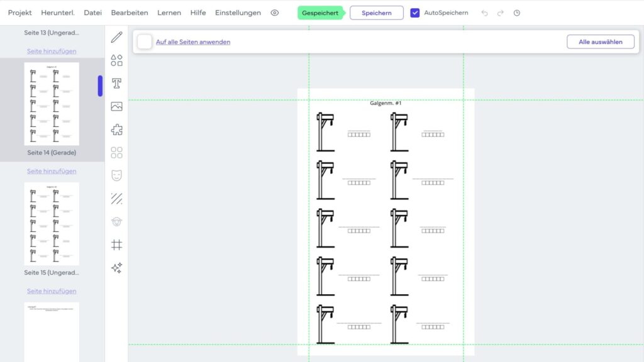
Task: Open the Projekt menu
Action: (x=19, y=13)
